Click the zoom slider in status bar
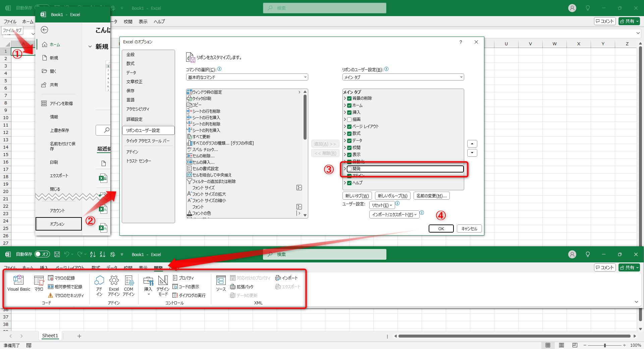Viewport: 644px width, 349px height. pos(604,345)
